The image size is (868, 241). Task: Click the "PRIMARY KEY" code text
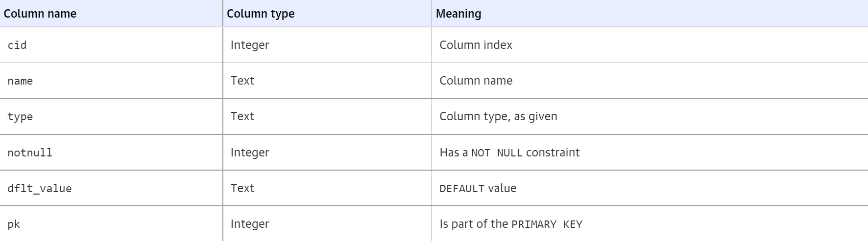(x=547, y=224)
